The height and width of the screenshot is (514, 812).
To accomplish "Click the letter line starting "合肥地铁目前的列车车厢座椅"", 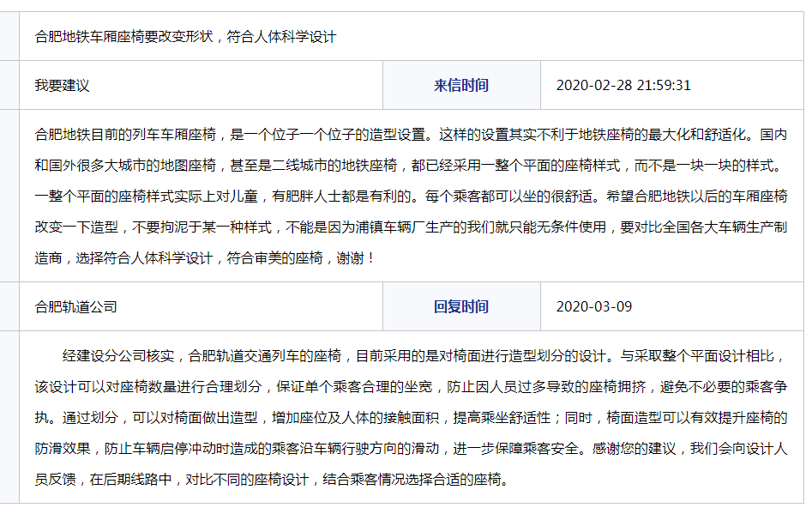I will [x=411, y=135].
